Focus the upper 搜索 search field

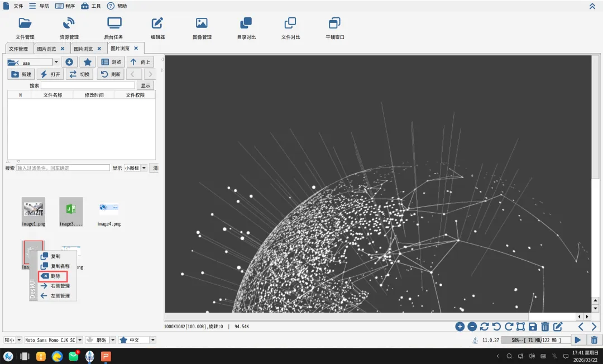tap(88, 85)
